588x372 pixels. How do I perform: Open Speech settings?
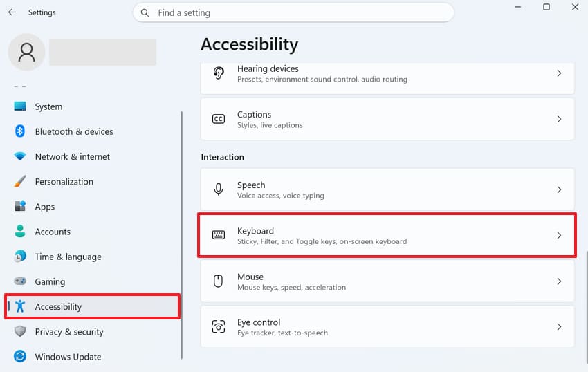387,189
